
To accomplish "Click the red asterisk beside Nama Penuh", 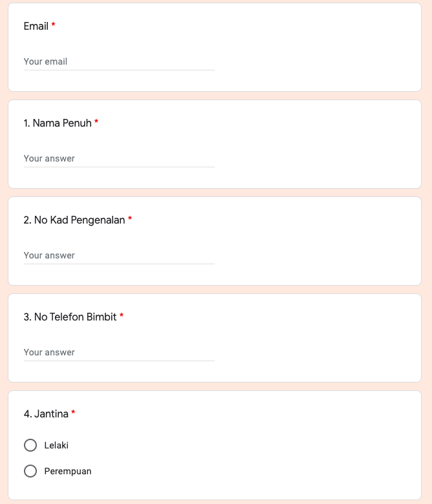I will (96, 122).
